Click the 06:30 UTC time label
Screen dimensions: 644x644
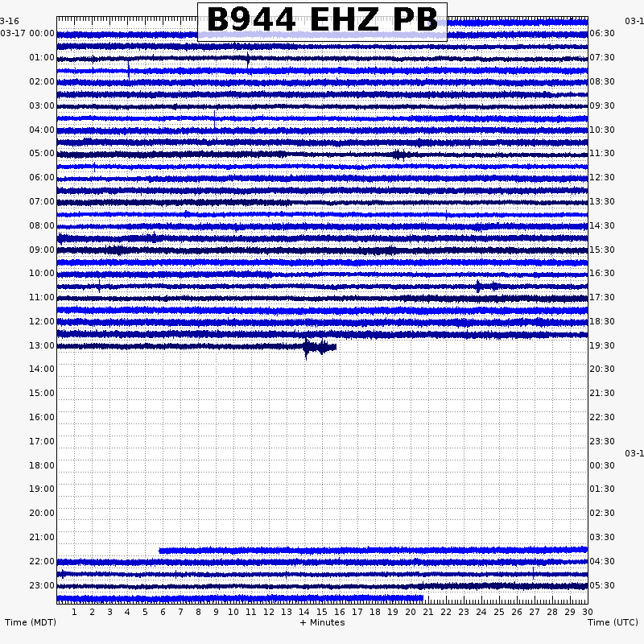pos(602,33)
